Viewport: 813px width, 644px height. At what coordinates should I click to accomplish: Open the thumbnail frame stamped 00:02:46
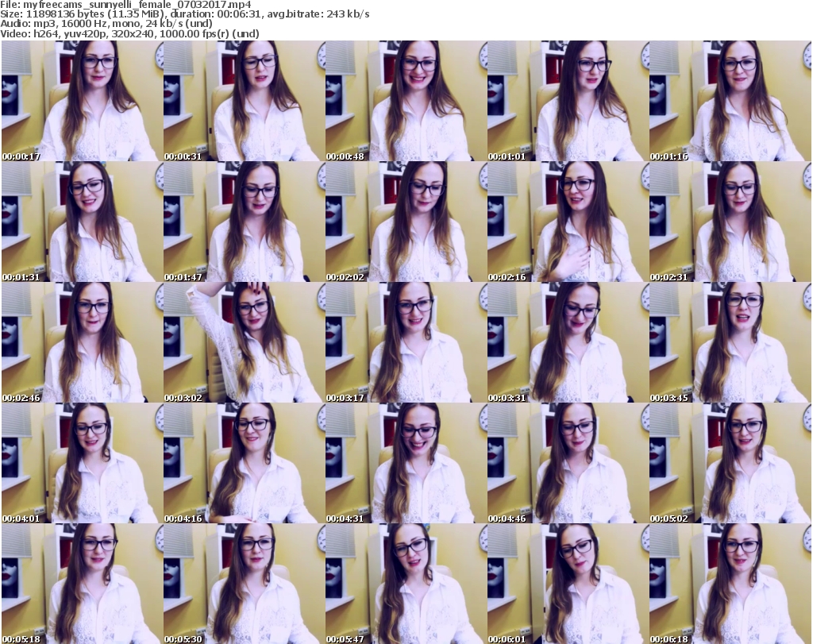(82, 342)
